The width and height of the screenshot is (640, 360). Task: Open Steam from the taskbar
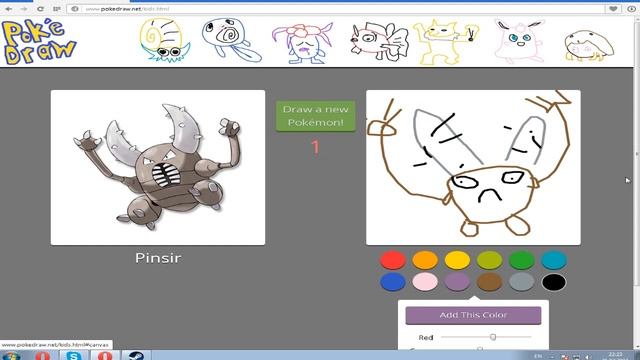136,356
